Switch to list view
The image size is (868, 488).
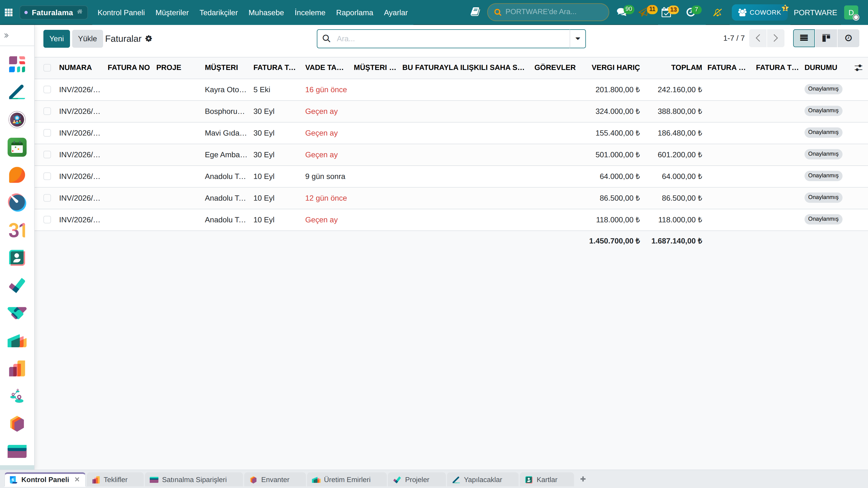[x=804, y=38]
